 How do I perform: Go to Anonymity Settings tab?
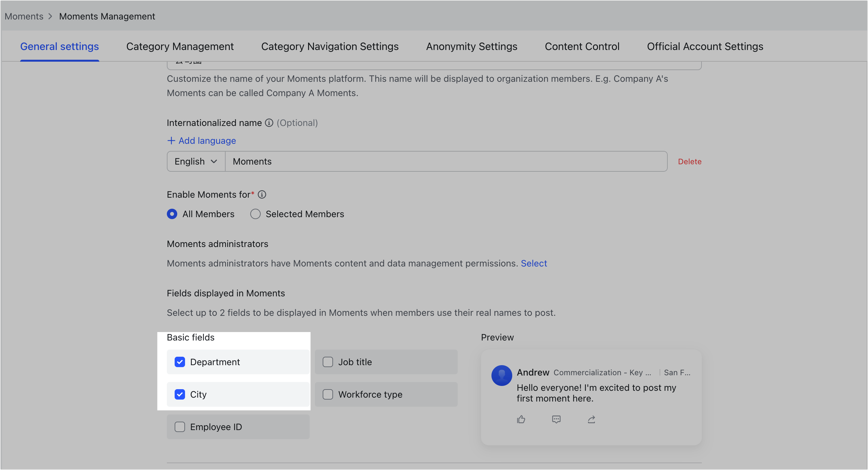coord(471,46)
